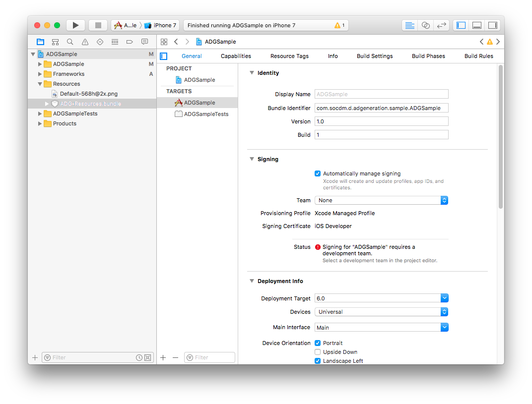The height and width of the screenshot is (404, 532).
Task: Toggle the bottom Debug area
Action: pyautogui.click(x=476, y=25)
